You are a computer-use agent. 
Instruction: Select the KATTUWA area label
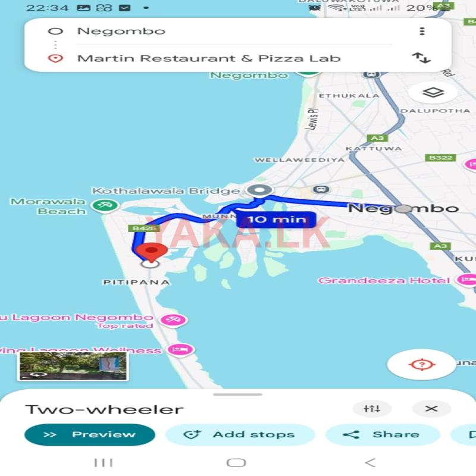pos(374,148)
